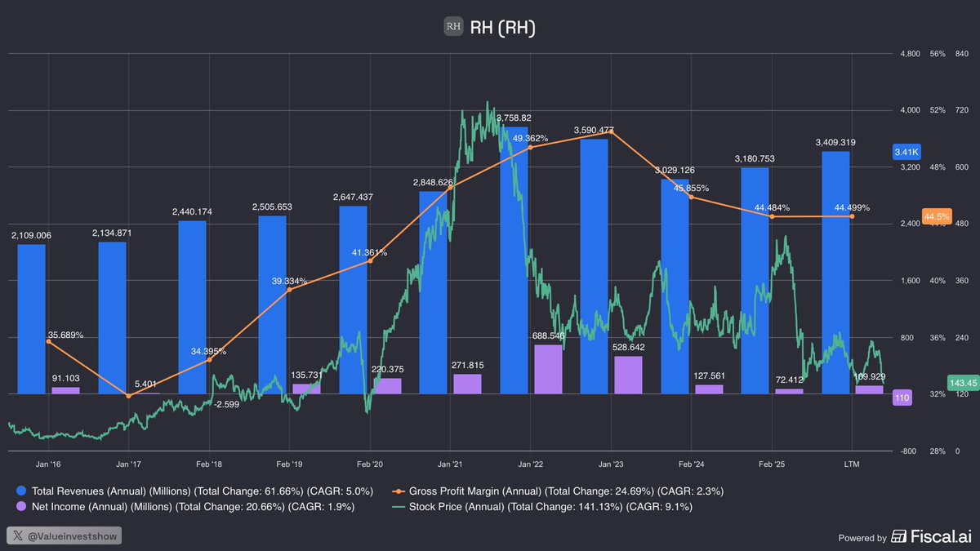The image size is (980, 551).
Task: Click the 44.499% margin data label
Action: tap(852, 207)
